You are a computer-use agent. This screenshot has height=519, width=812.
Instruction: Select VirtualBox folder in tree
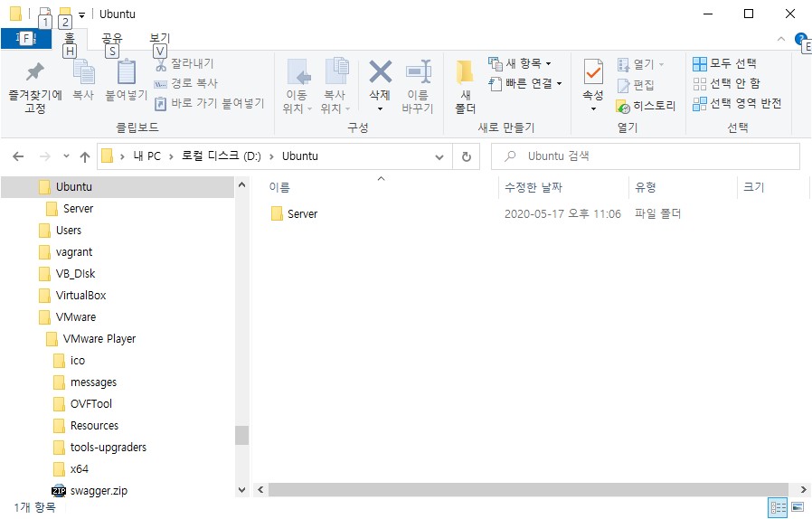[x=72, y=296]
